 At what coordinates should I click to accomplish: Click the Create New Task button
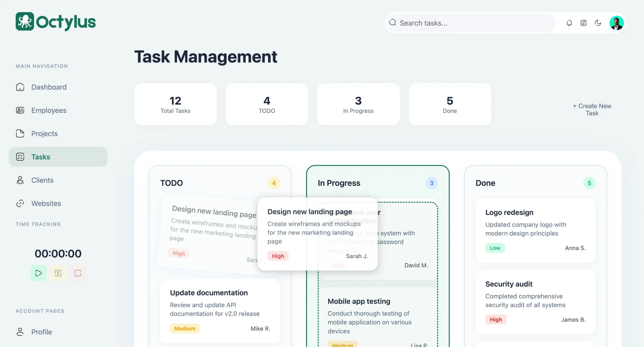click(x=592, y=110)
